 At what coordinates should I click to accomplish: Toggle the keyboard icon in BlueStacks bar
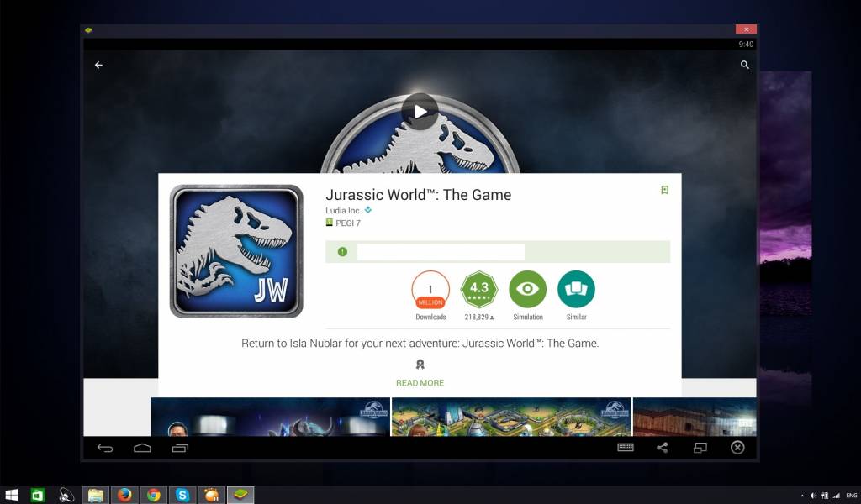click(626, 448)
